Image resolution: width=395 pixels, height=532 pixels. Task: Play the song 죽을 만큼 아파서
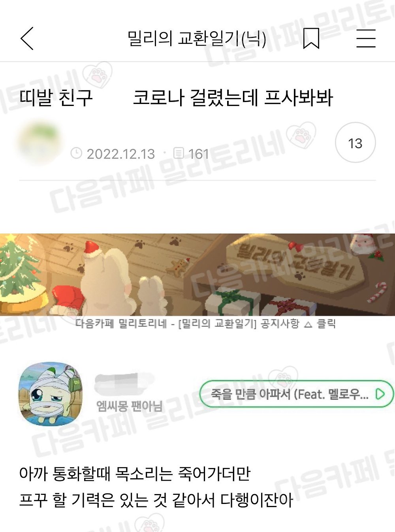pos(296,394)
